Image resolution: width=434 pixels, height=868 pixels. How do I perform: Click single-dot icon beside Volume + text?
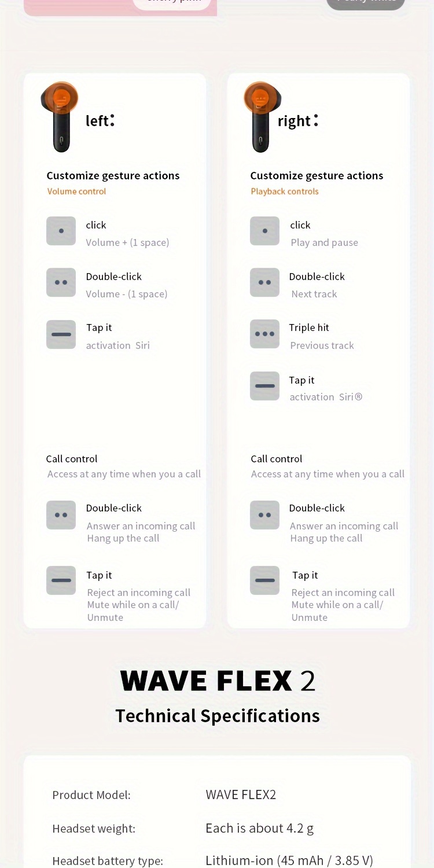tap(61, 231)
